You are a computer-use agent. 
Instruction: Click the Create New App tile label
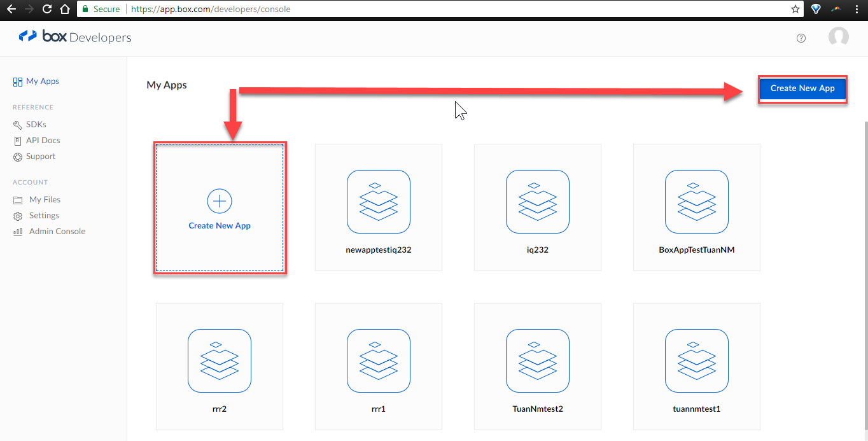coord(220,226)
